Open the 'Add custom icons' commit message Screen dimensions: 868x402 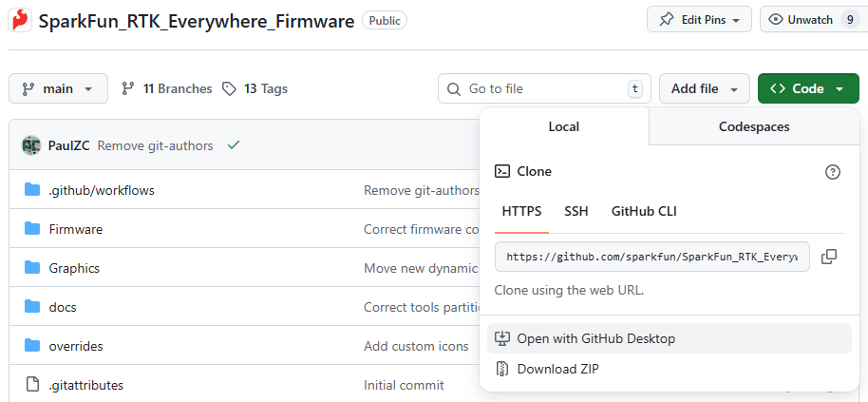coord(416,346)
